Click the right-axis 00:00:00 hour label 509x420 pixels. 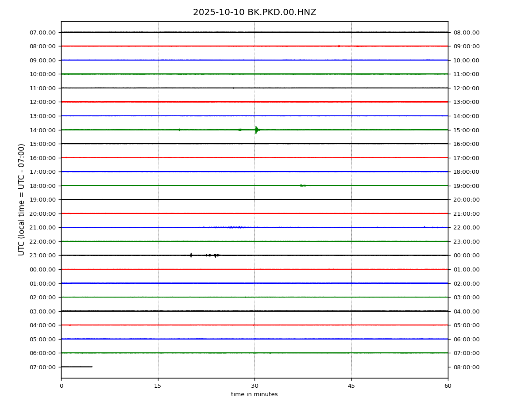click(466, 256)
